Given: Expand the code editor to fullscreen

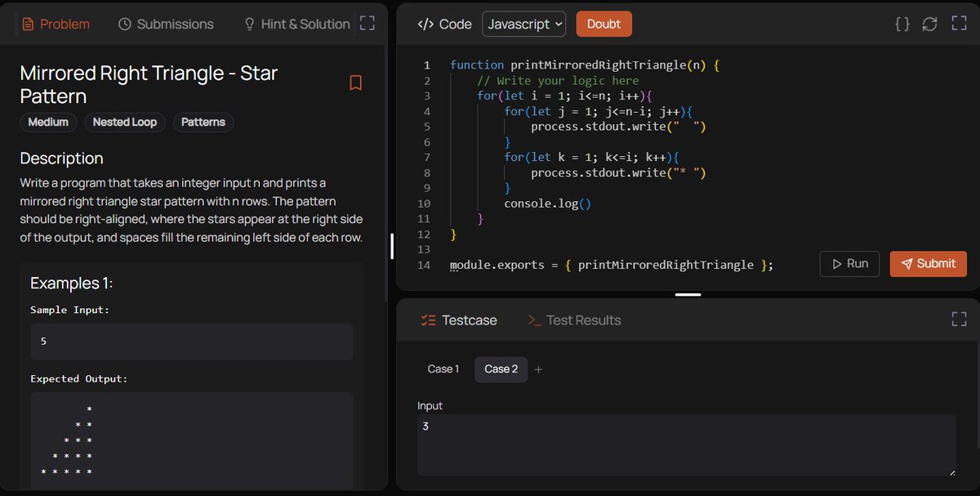Looking at the screenshot, I should [959, 24].
